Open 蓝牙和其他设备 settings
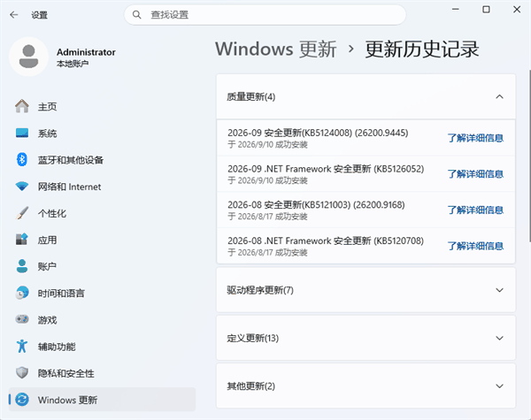531x420 pixels. [102, 160]
